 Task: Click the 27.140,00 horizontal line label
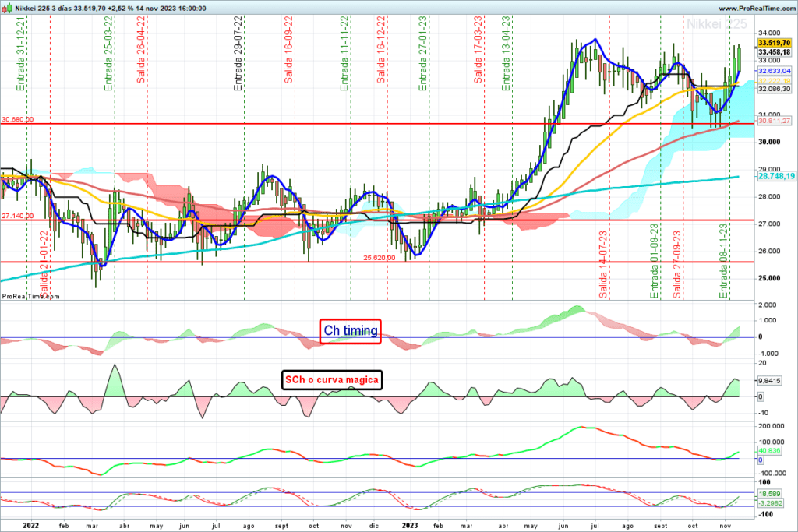pos(18,217)
